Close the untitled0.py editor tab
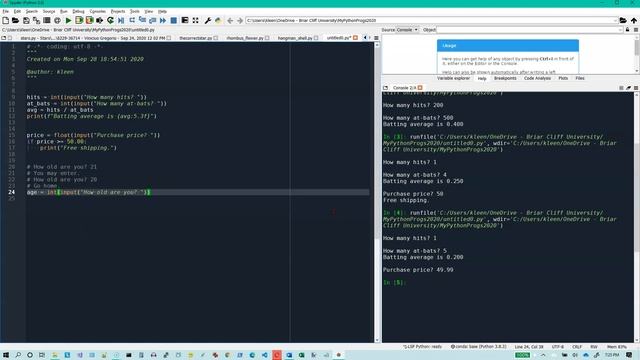 (x=356, y=38)
